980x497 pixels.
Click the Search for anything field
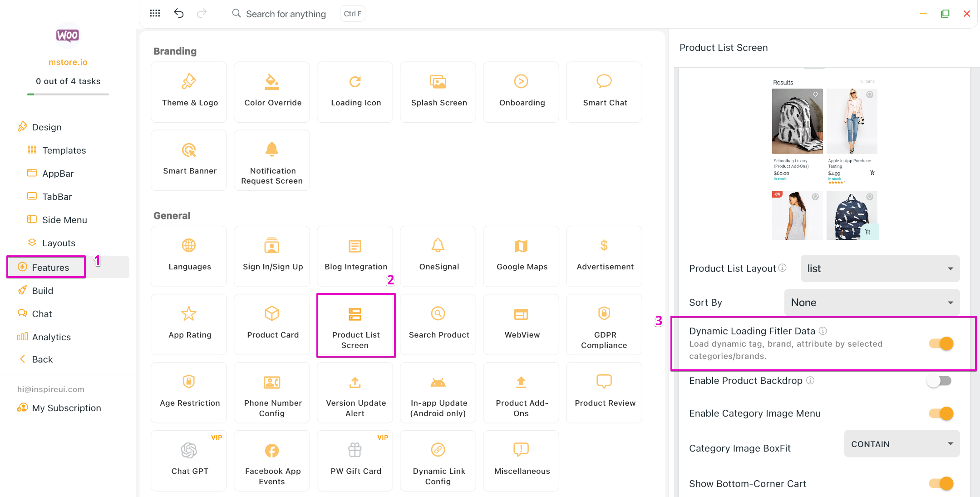click(286, 14)
